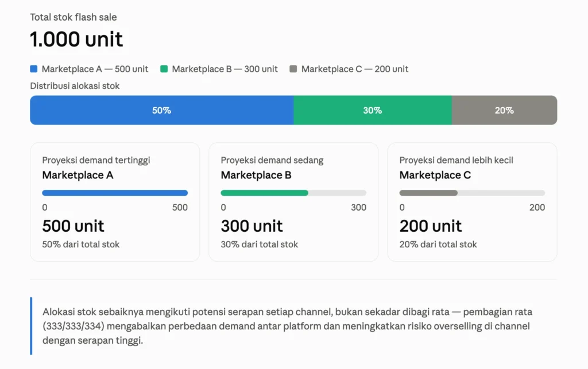The height and width of the screenshot is (369, 588).
Task: Click the '300 unit' value
Action: (252, 226)
